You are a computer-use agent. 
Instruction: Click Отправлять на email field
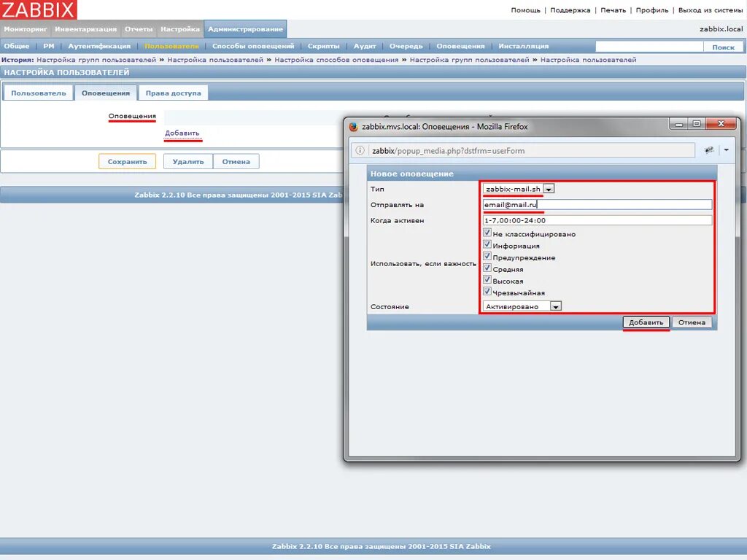[597, 205]
